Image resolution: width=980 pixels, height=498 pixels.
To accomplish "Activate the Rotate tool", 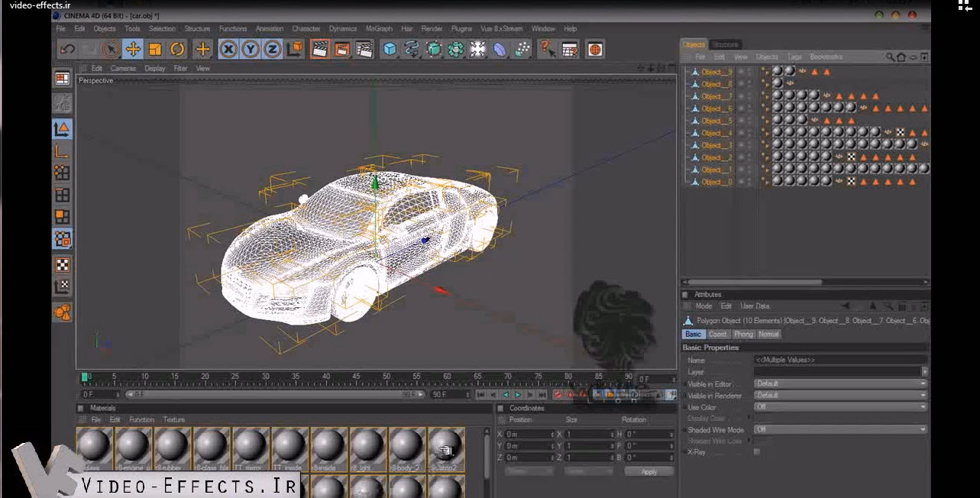I will point(177,50).
